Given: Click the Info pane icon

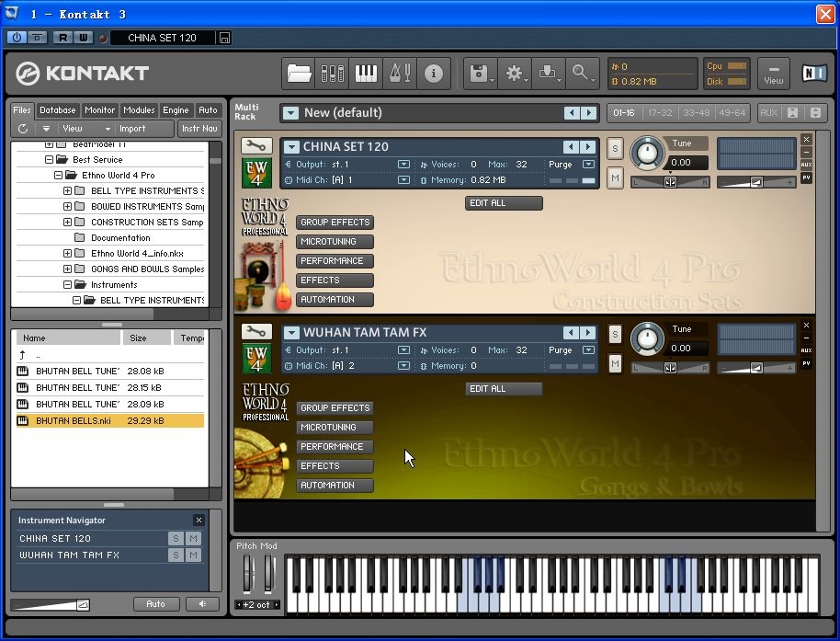Looking at the screenshot, I should click(434, 73).
